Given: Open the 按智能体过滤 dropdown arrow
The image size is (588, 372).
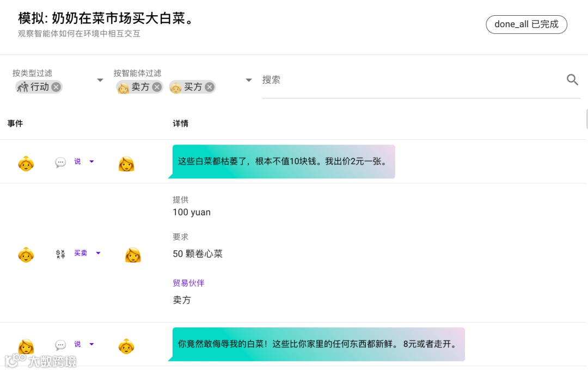Looking at the screenshot, I should (x=249, y=80).
